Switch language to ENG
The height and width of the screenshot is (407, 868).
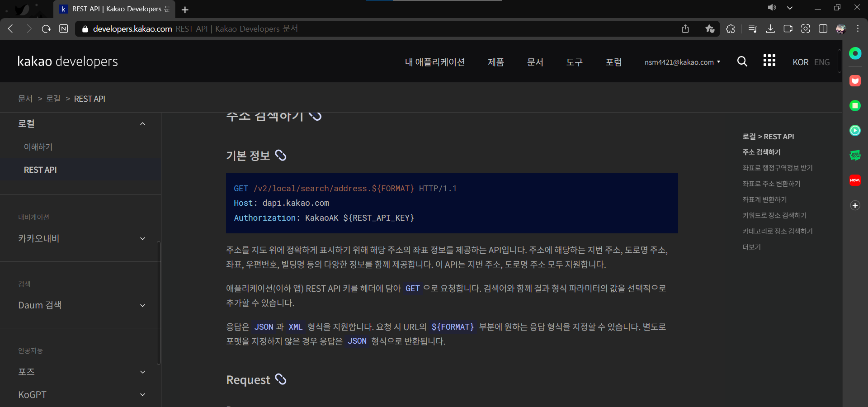click(x=822, y=62)
